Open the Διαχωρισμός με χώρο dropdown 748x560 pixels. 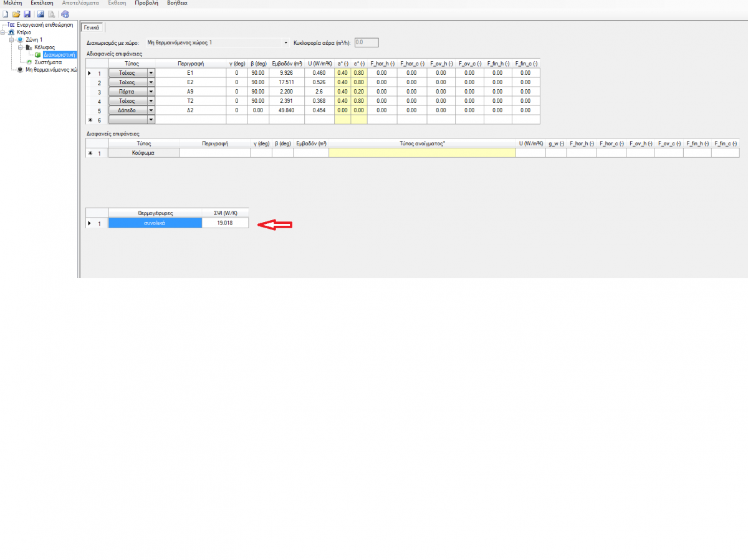click(286, 43)
